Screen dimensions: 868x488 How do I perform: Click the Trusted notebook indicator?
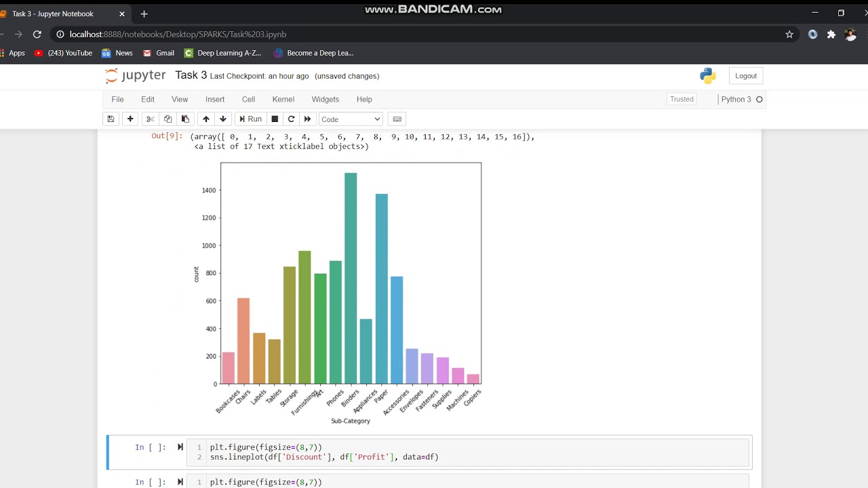click(682, 99)
